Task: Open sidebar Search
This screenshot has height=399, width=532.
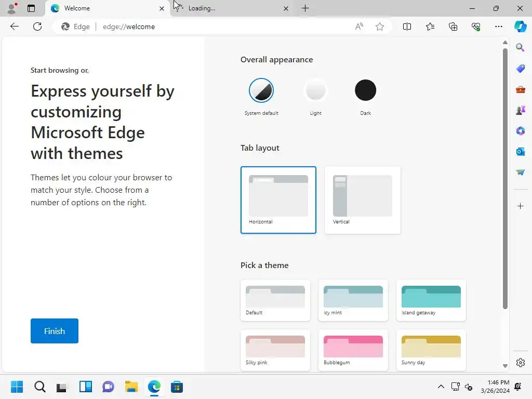Action: [520, 47]
